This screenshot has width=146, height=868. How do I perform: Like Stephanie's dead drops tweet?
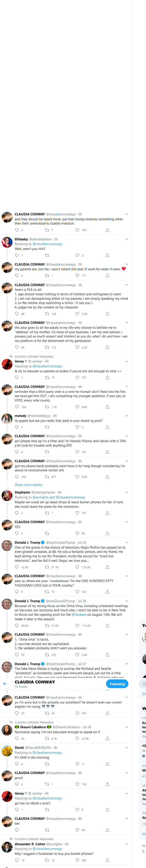pos(77,513)
